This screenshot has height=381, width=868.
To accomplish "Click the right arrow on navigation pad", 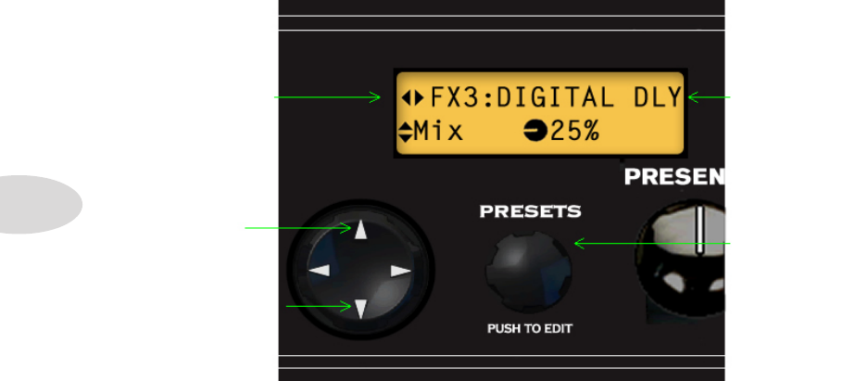I will [401, 271].
